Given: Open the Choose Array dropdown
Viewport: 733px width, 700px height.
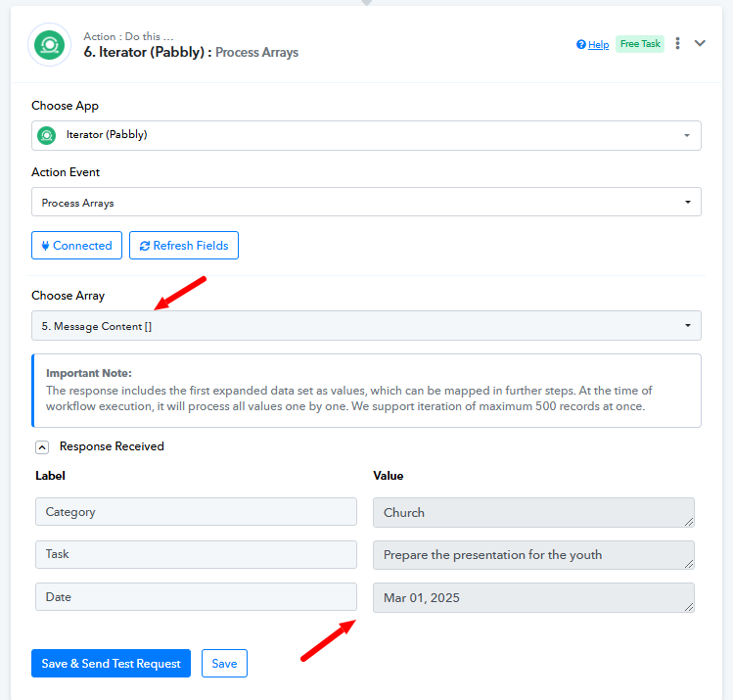Looking at the screenshot, I should point(366,325).
